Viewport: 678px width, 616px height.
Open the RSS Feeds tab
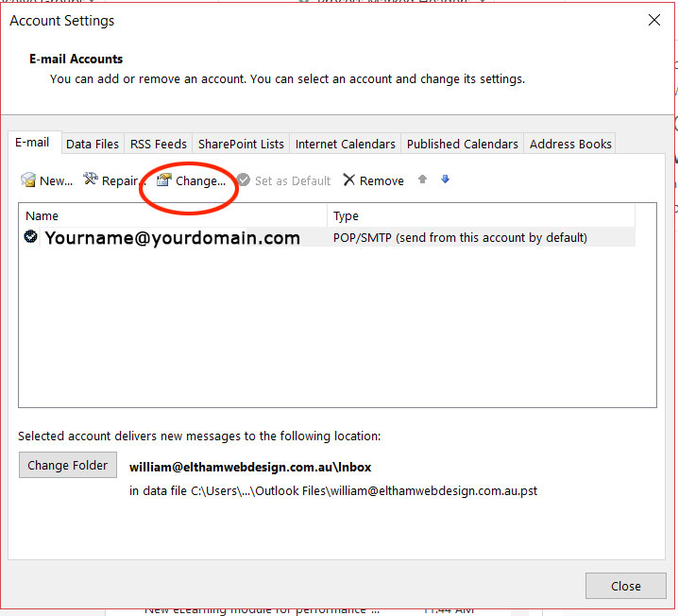158,144
